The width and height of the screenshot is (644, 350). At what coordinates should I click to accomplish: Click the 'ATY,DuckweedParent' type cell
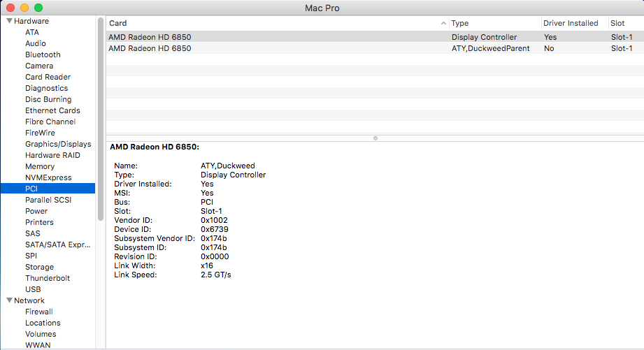[490, 48]
